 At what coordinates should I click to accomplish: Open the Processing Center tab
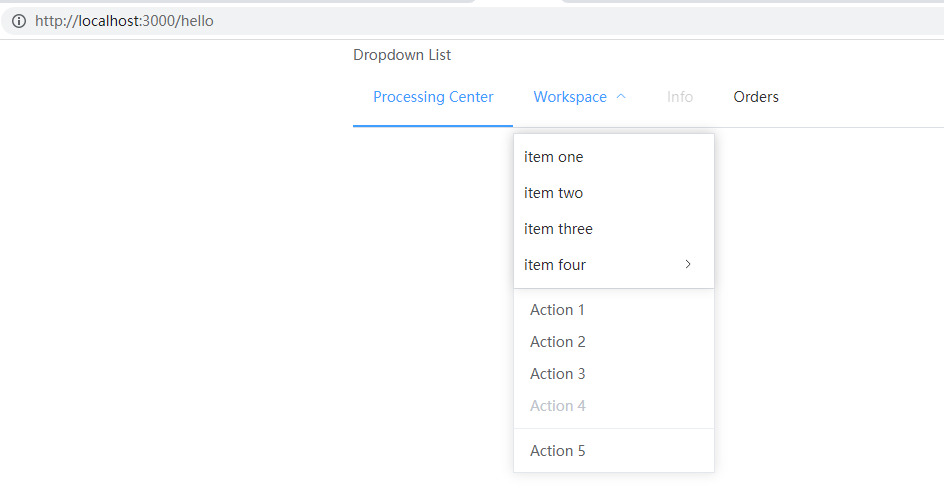(x=433, y=97)
